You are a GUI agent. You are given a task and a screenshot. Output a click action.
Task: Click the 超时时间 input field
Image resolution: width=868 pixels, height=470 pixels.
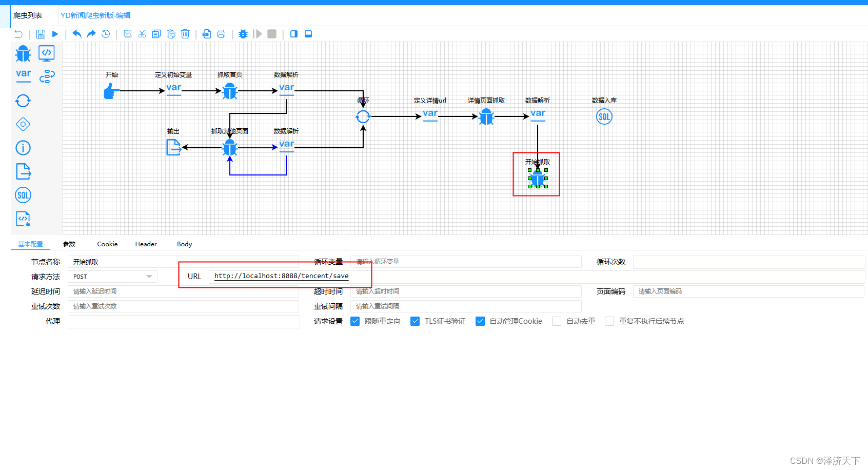coord(466,291)
